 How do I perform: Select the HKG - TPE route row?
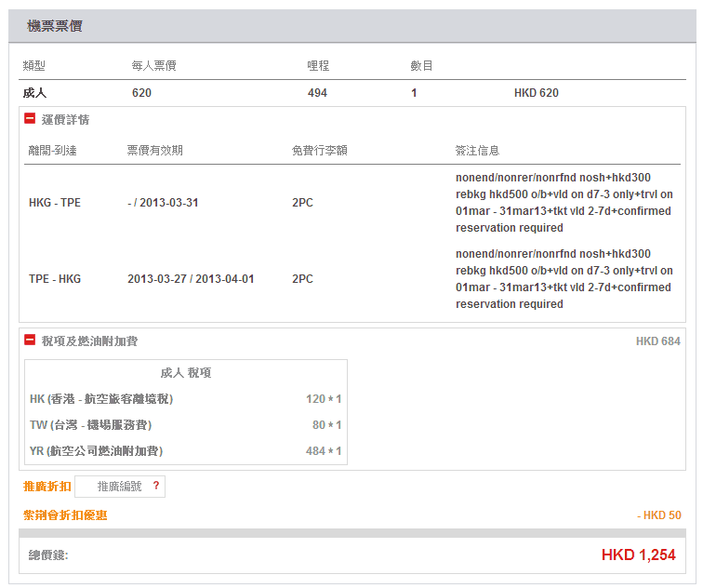coord(55,203)
